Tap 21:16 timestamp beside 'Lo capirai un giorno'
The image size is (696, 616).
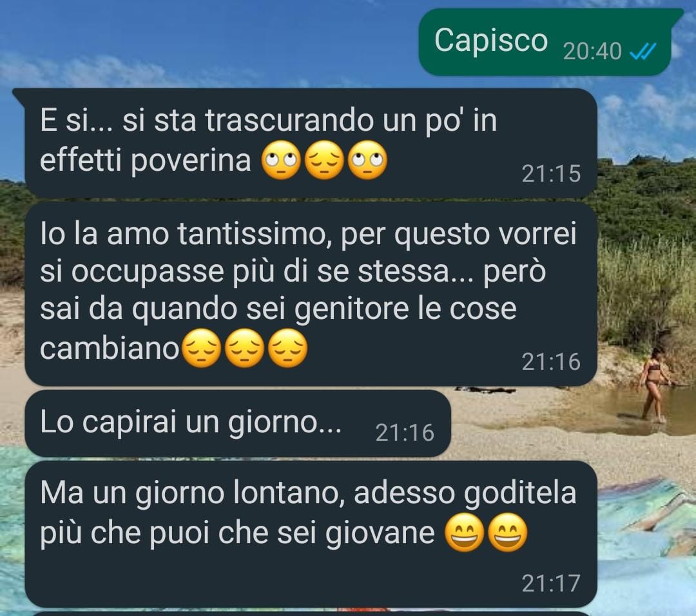(405, 433)
